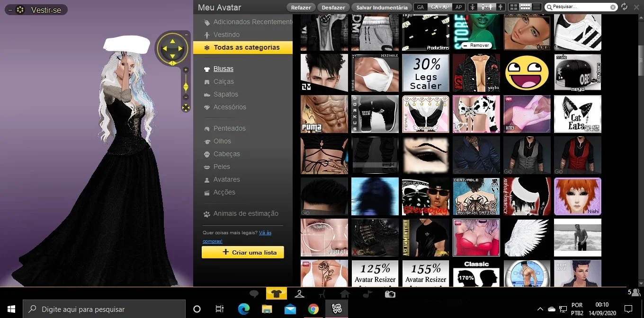This screenshot has width=644, height=318.
Task: Click the camera rotate handle below the dial
Action: pyautogui.click(x=172, y=63)
